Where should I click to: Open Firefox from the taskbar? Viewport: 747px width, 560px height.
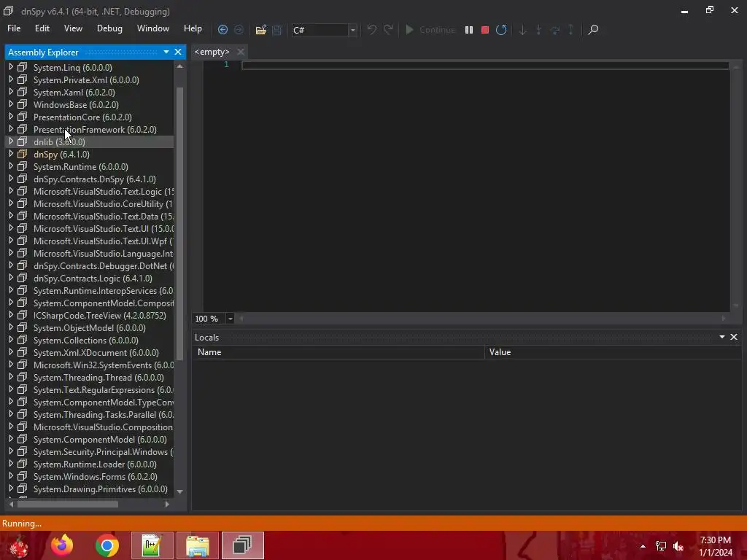[x=63, y=545]
